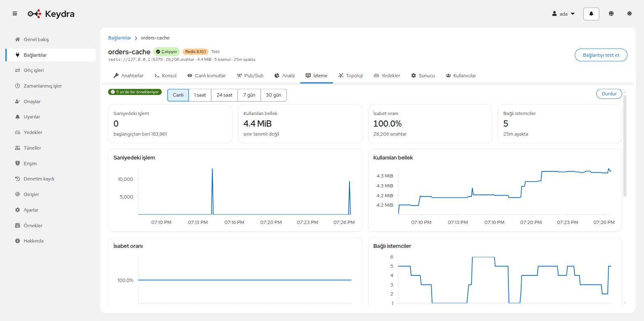Click the 4.4 MiB memory value
This screenshot has height=321, width=644.
(x=258, y=124)
